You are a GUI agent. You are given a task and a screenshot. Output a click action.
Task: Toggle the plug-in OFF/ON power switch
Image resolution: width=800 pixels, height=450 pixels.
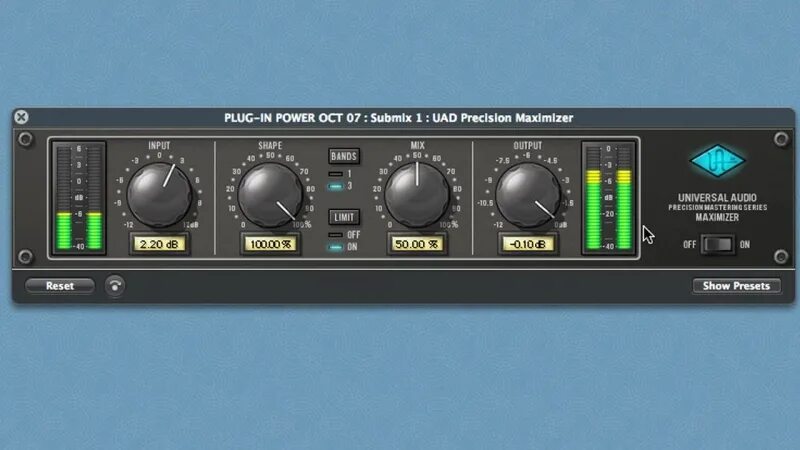point(717,244)
